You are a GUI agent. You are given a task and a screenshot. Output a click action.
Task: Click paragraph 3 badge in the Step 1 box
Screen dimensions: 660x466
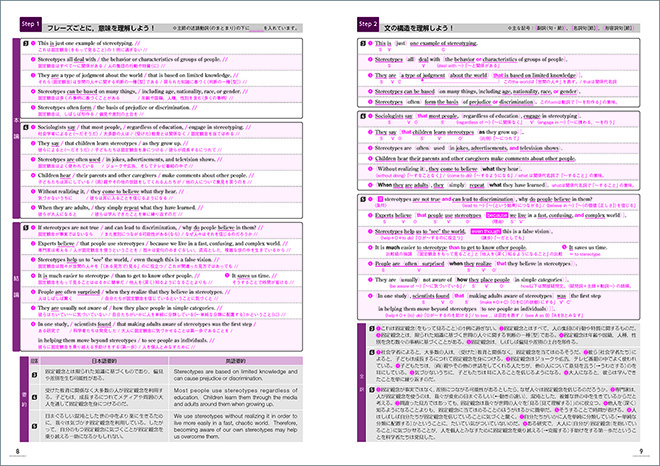coord(26,43)
